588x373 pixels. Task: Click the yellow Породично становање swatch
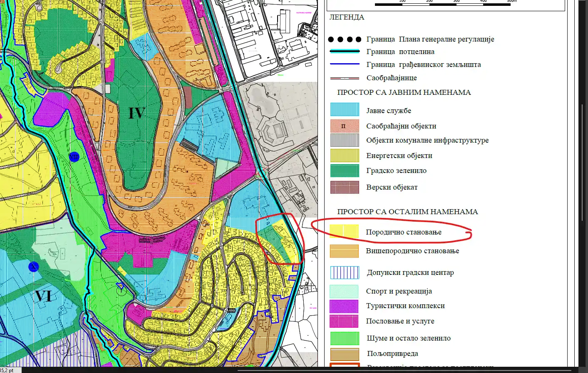tap(344, 231)
